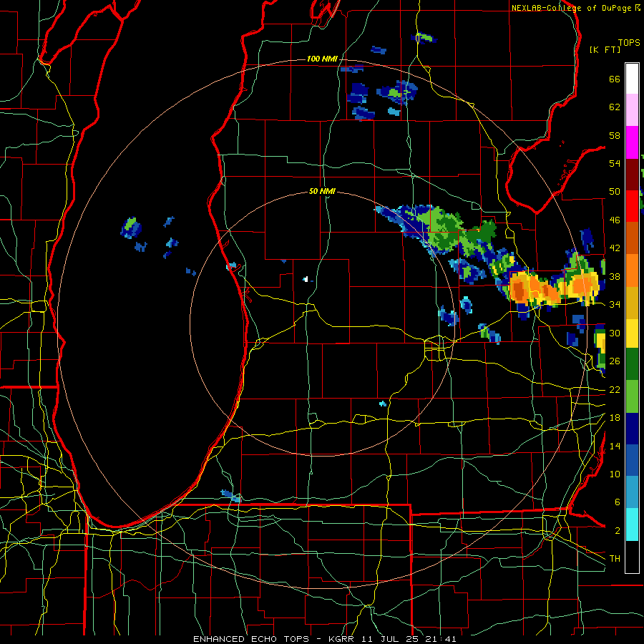Click the dark green swatch on the color scale

tap(632, 364)
